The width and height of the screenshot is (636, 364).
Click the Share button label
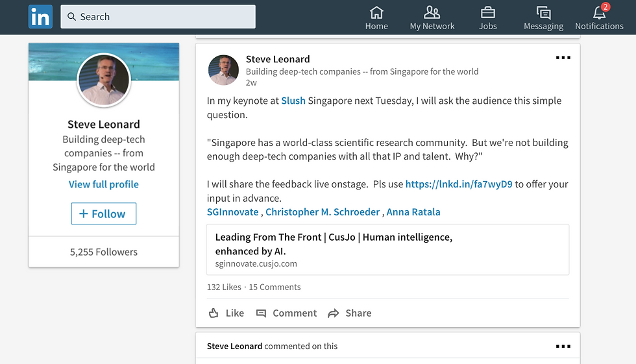pos(358,313)
